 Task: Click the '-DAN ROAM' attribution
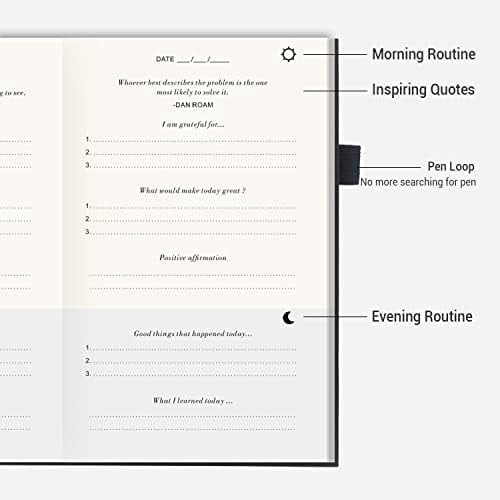(193, 105)
